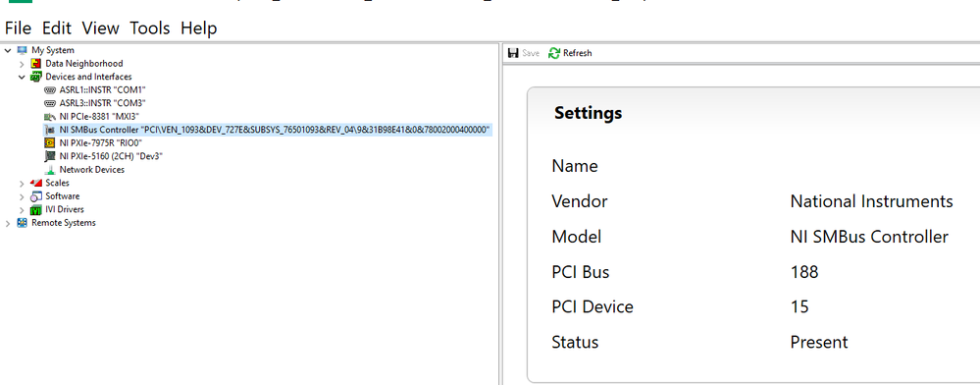Open the Edit menu
This screenshot has height=385, width=980.
click(57, 28)
